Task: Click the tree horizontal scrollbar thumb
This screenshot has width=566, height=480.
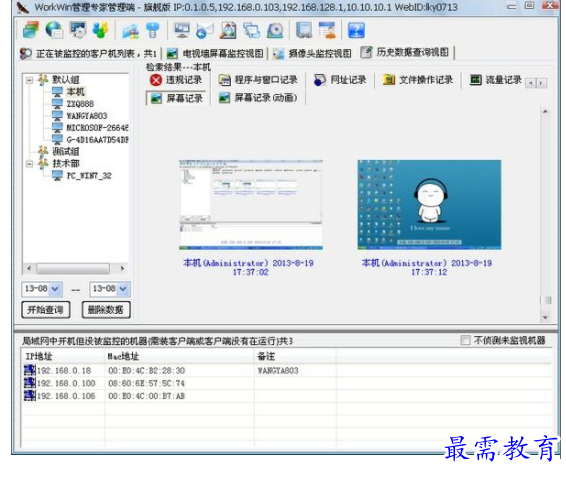Action: point(73,269)
